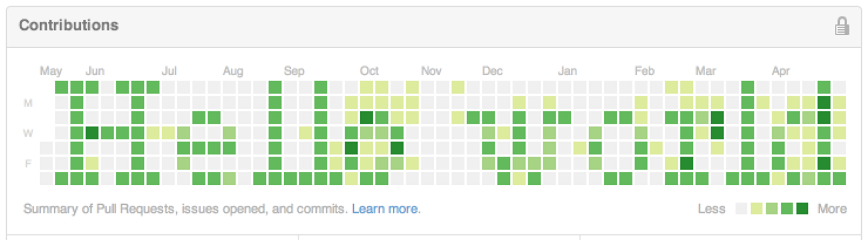Click the Less label beside legend

pos(712,209)
